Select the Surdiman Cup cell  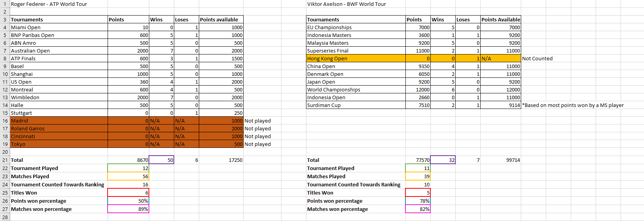click(356, 105)
